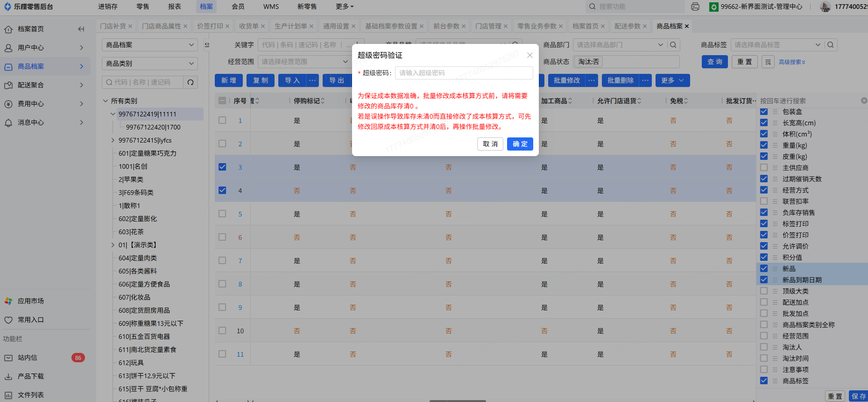Click the 文件列表 icon
Viewport: 868px width, 402px height.
pyautogui.click(x=8, y=395)
